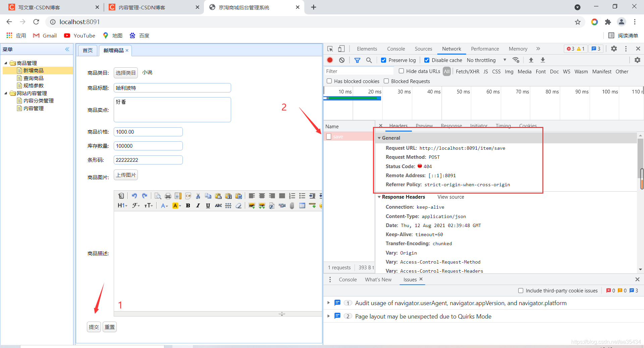
Task: Click the paste icon in the editor toolbar
Action: (x=218, y=196)
